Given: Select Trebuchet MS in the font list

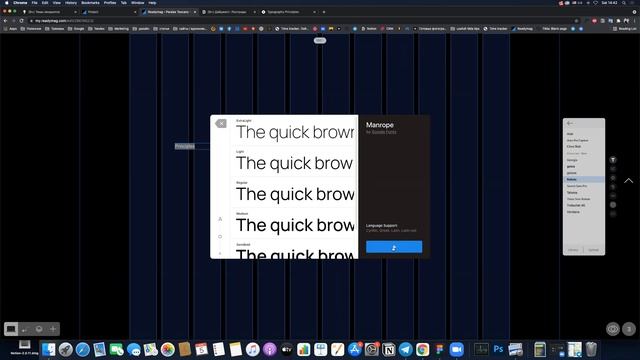Looking at the screenshot, I should pos(576,205).
